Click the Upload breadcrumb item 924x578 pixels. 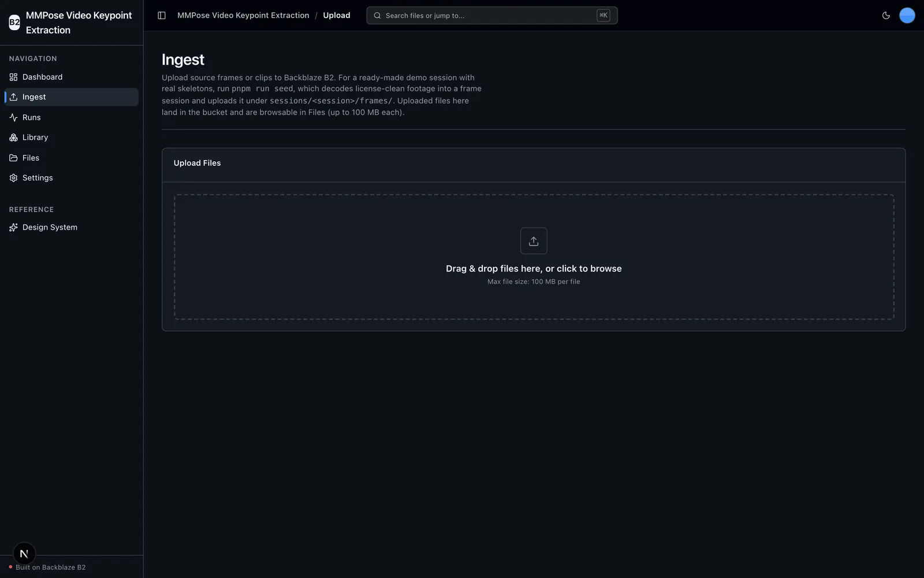coord(337,16)
